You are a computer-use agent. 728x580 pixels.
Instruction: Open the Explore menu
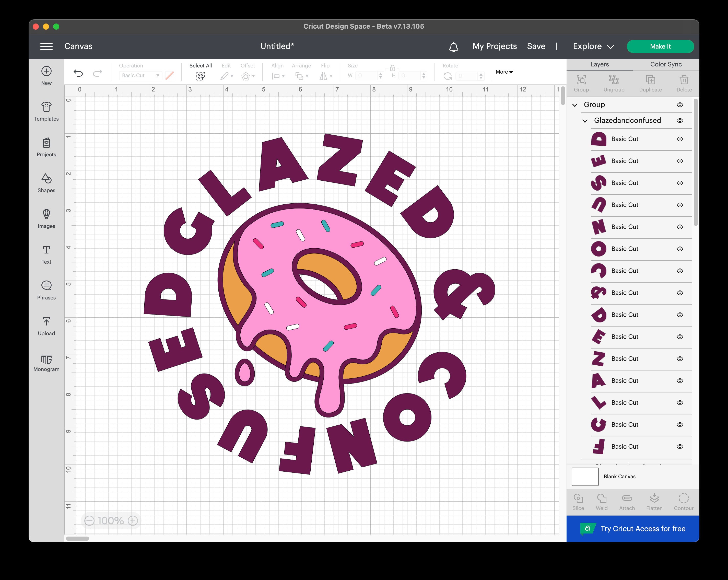(x=592, y=46)
